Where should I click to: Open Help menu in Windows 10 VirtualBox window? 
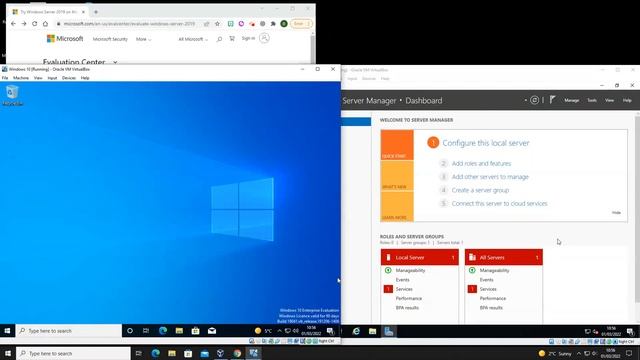tap(85, 78)
